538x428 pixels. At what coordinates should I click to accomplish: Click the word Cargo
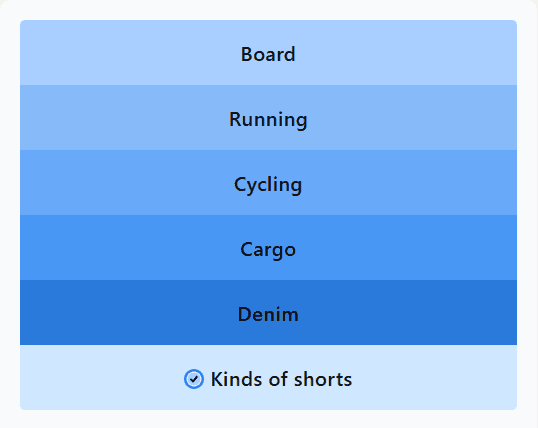point(268,251)
